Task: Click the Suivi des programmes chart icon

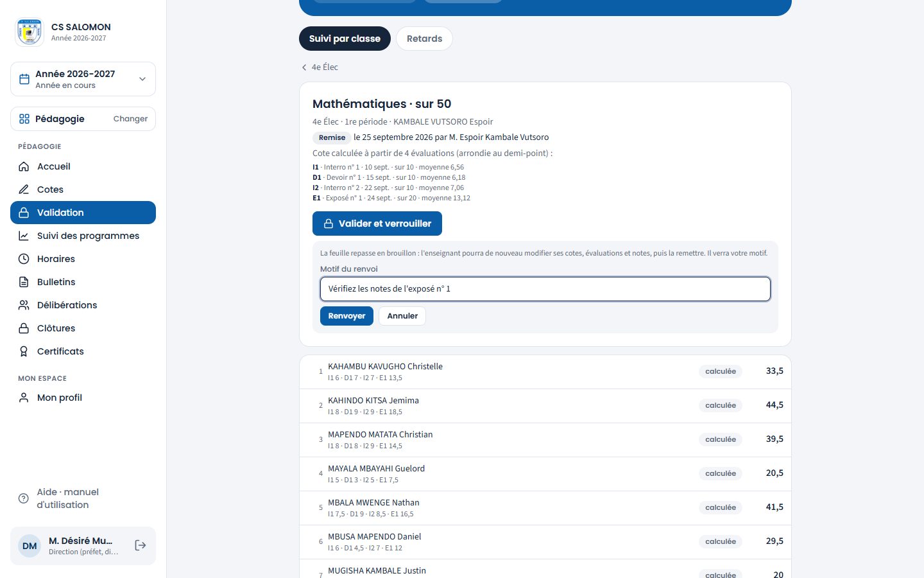Action: [x=24, y=236]
